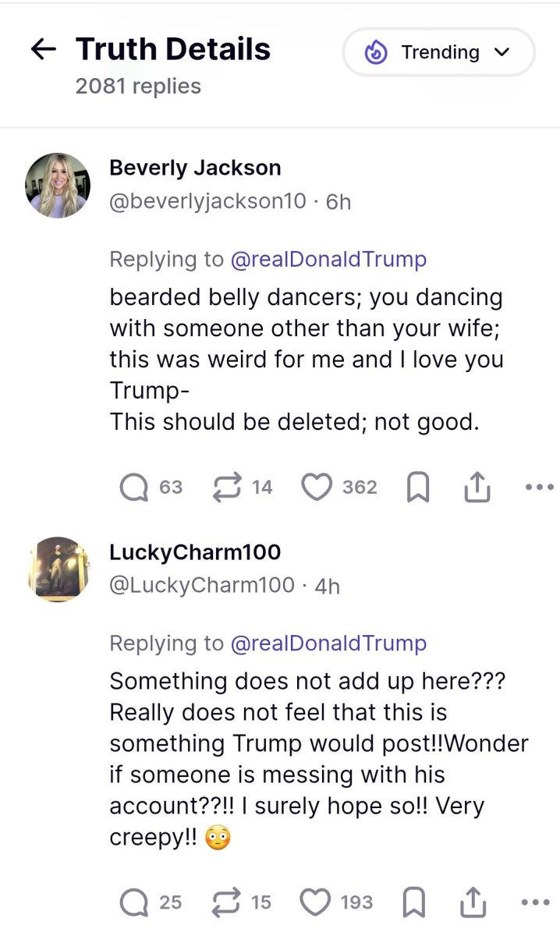Image resolution: width=560 pixels, height=936 pixels.
Task: Bookmark LuckyCharm100's post
Action: click(x=415, y=903)
